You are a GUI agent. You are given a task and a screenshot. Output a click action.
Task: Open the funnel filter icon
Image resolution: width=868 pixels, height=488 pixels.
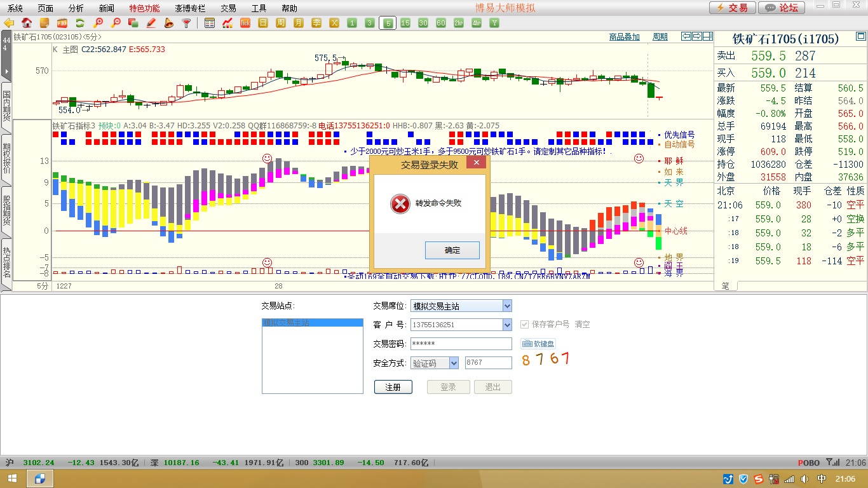(186, 24)
